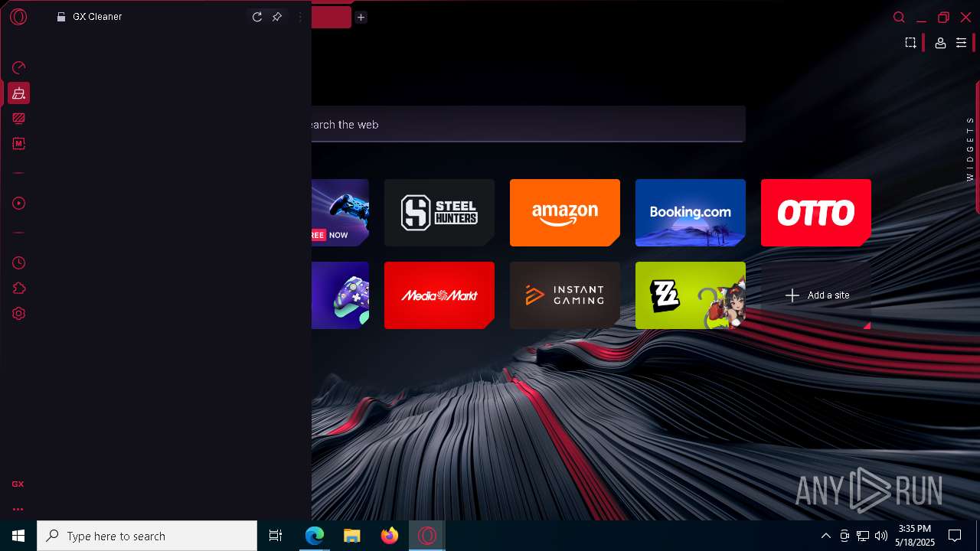Select the active red browser tab
The width and height of the screenshot is (980, 551).
pyautogui.click(x=332, y=17)
